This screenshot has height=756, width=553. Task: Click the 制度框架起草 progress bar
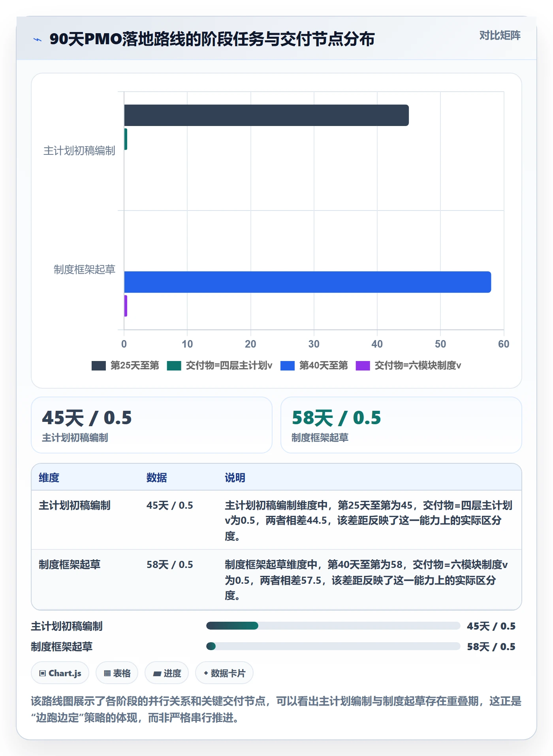click(x=333, y=646)
